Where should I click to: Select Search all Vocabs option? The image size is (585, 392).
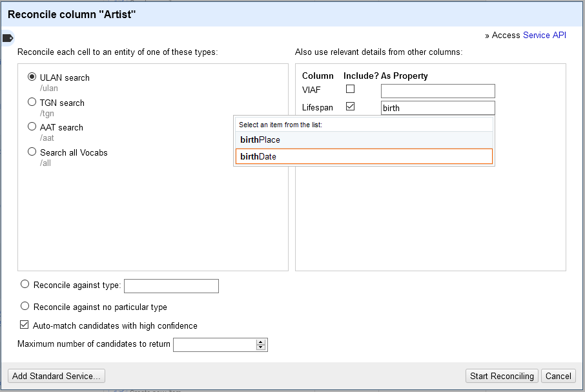click(x=32, y=152)
